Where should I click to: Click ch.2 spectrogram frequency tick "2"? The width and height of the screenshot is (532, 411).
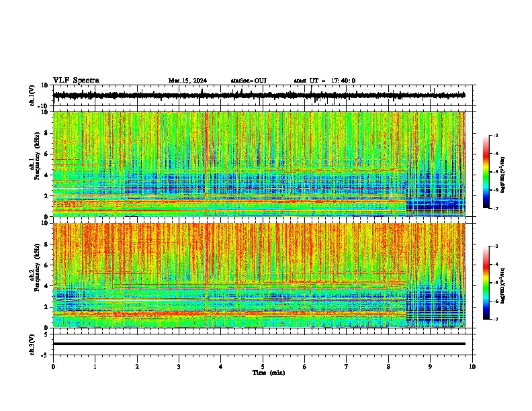[47, 307]
